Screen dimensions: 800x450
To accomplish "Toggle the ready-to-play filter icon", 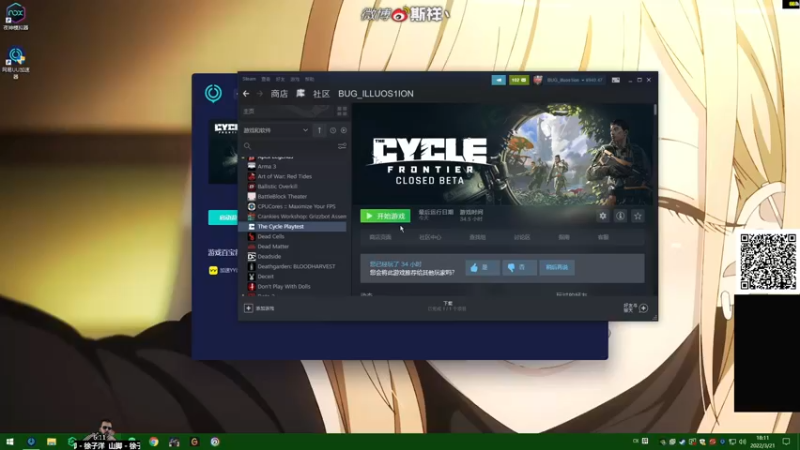I will tap(344, 130).
